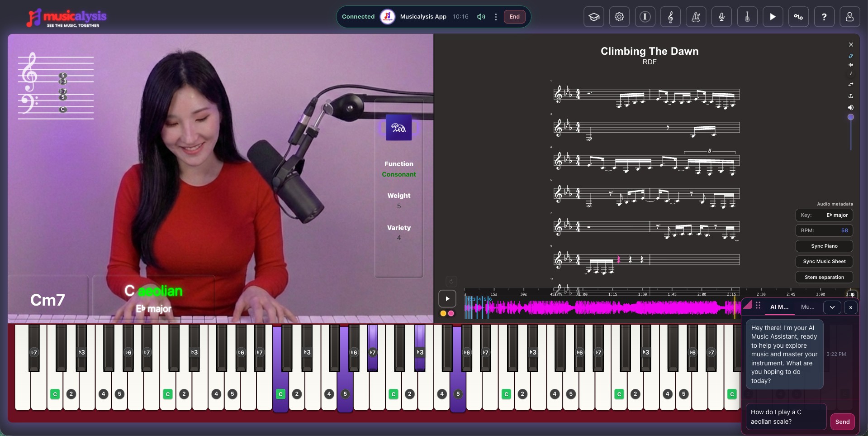The width and height of the screenshot is (868, 436).
Task: Click the play triangle in top toolbar
Action: point(773,17)
